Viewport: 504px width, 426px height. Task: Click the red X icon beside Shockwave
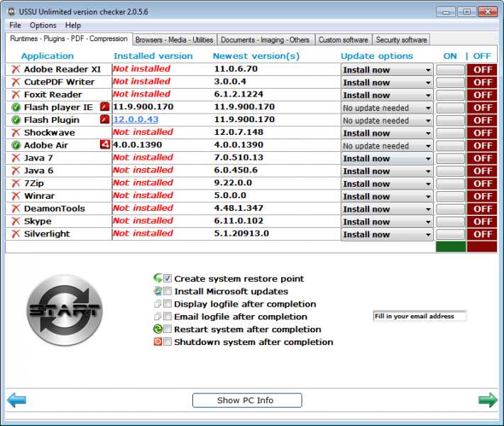click(x=16, y=133)
